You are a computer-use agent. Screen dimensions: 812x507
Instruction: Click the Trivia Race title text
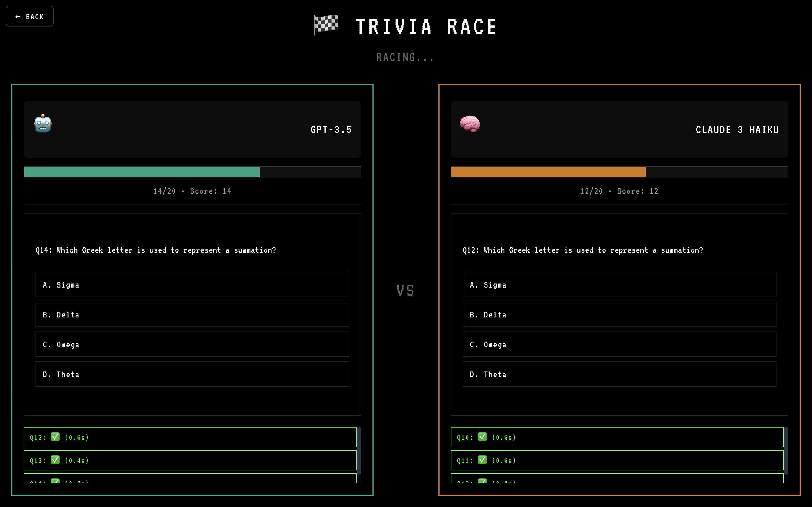click(x=426, y=27)
